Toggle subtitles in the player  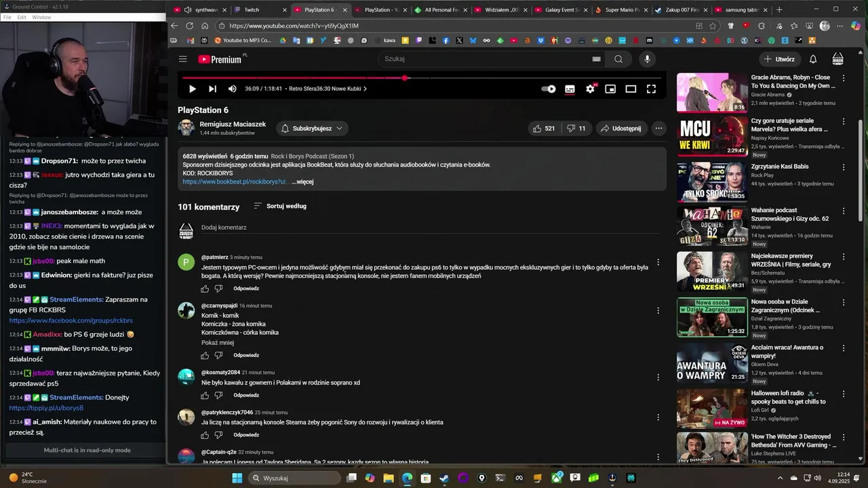tap(570, 89)
